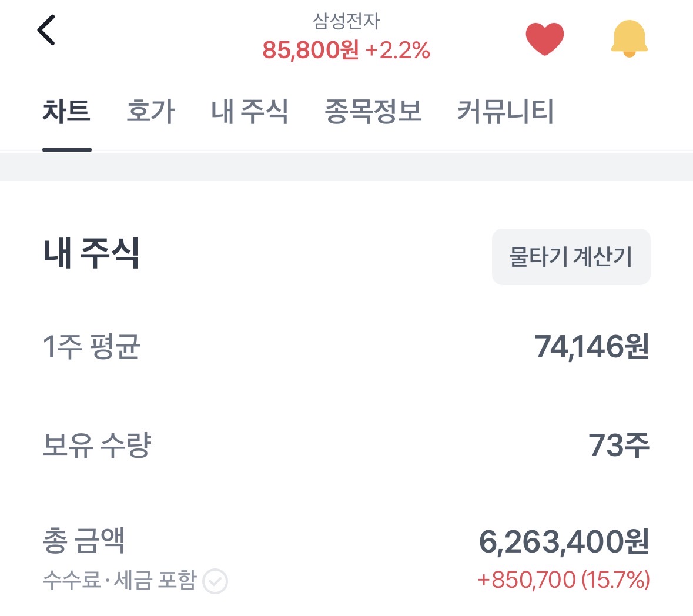693x616 pixels.
Task: Click the 삼성전자 stock name title
Action: (346, 22)
